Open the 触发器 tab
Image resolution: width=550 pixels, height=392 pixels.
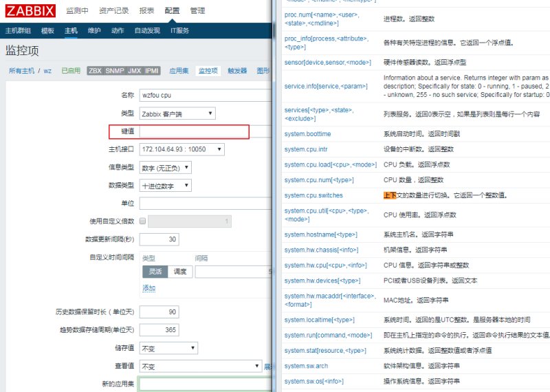coord(237,71)
